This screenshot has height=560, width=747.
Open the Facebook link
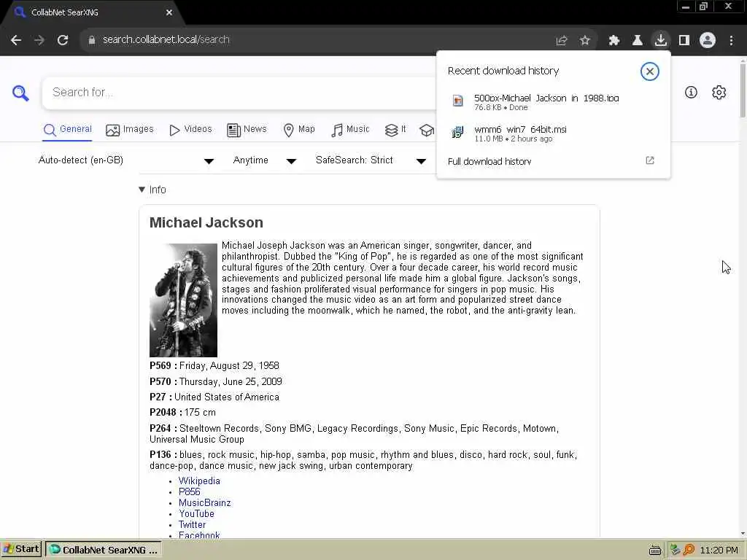click(x=199, y=534)
